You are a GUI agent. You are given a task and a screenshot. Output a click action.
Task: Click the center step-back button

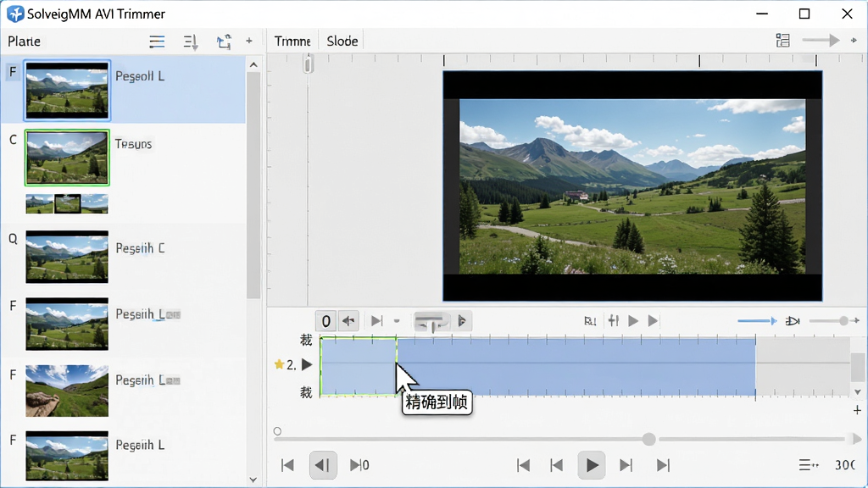[x=556, y=465]
